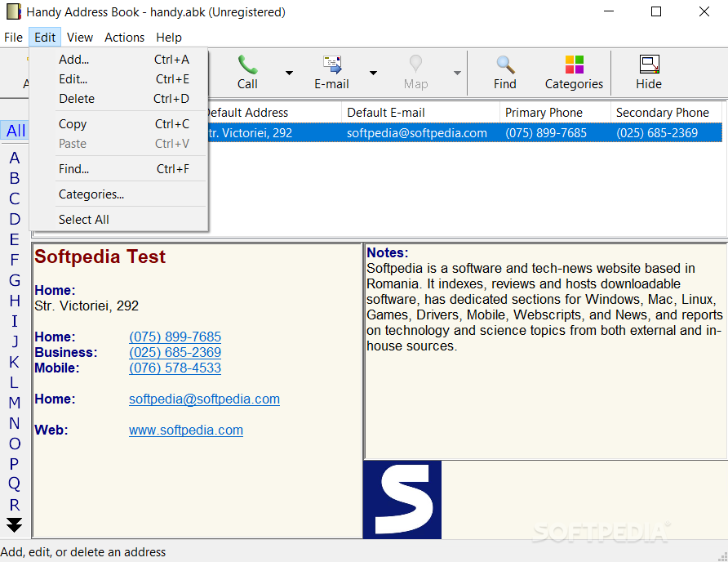Filter contacts by letter Q
This screenshot has height=562, width=728.
(x=15, y=484)
